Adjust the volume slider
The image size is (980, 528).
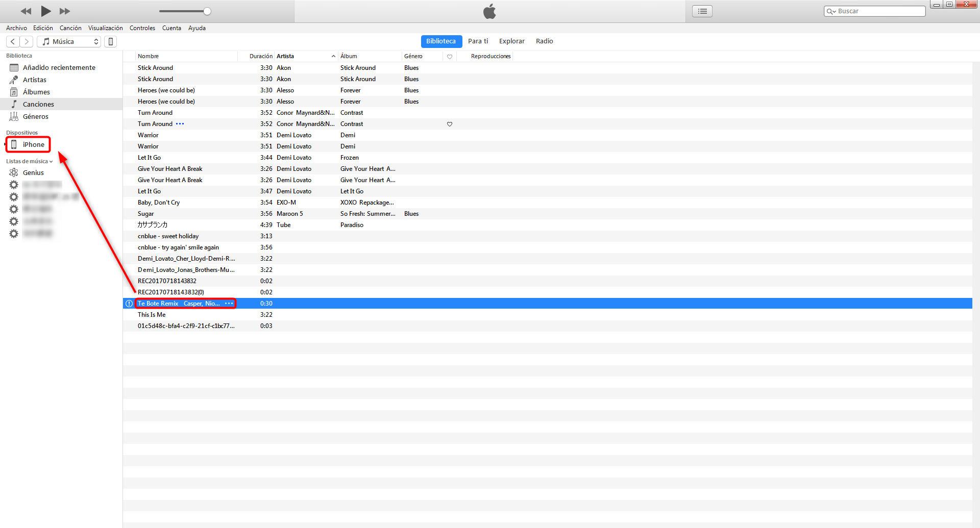(x=206, y=11)
